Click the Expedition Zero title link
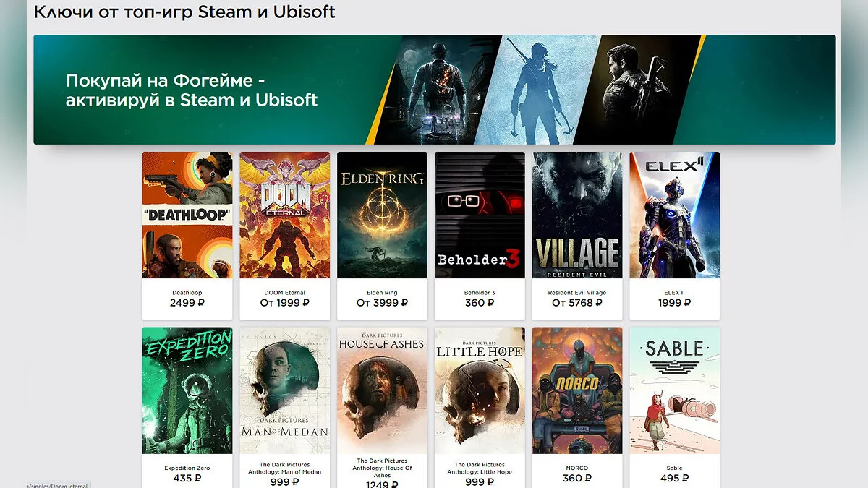Screen dimensions: 868x488 pos(187,468)
